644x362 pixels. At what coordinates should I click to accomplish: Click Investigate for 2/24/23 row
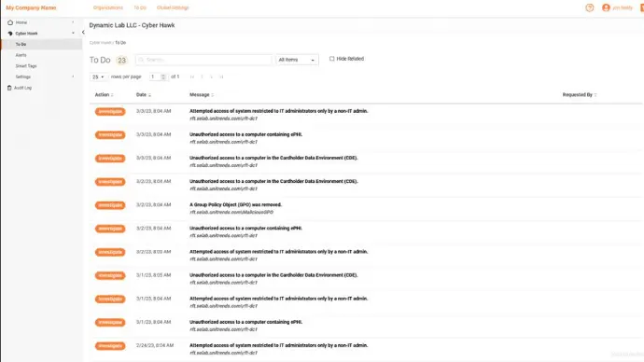point(110,346)
